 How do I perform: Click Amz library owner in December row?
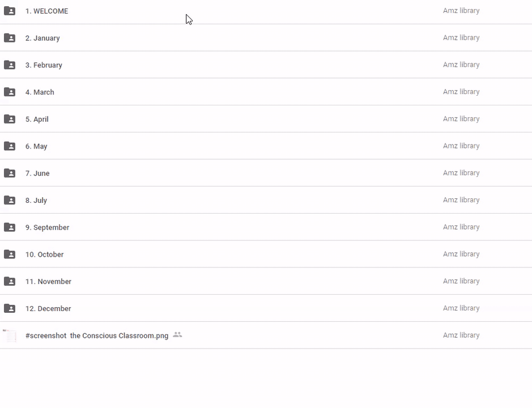point(461,308)
